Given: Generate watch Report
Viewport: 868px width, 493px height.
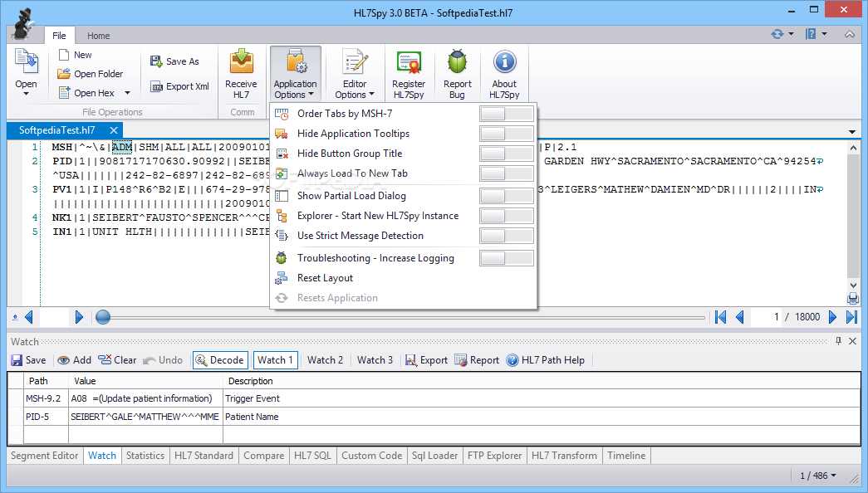Looking at the screenshot, I should [477, 360].
